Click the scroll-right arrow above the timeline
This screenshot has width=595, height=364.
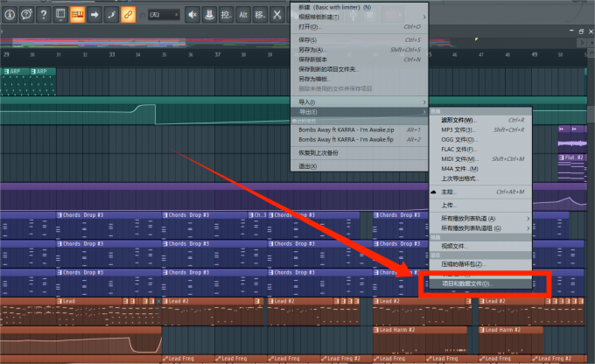pyautogui.click(x=582, y=43)
